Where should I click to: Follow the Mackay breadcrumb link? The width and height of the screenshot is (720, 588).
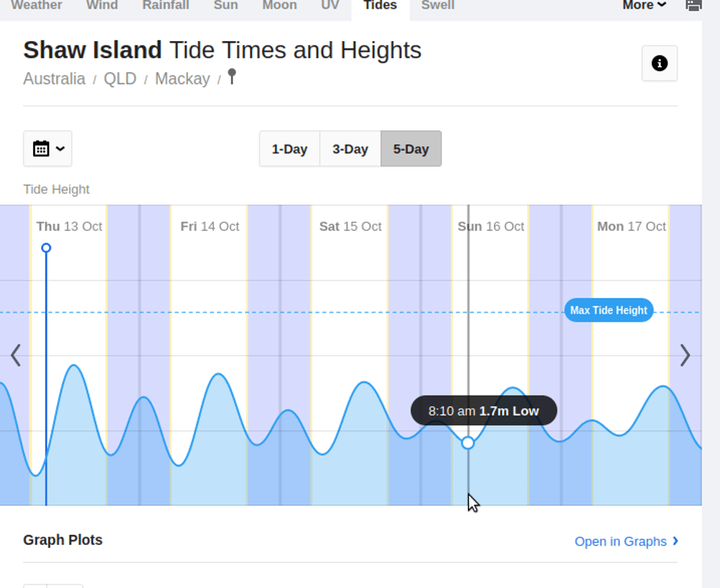(x=182, y=79)
